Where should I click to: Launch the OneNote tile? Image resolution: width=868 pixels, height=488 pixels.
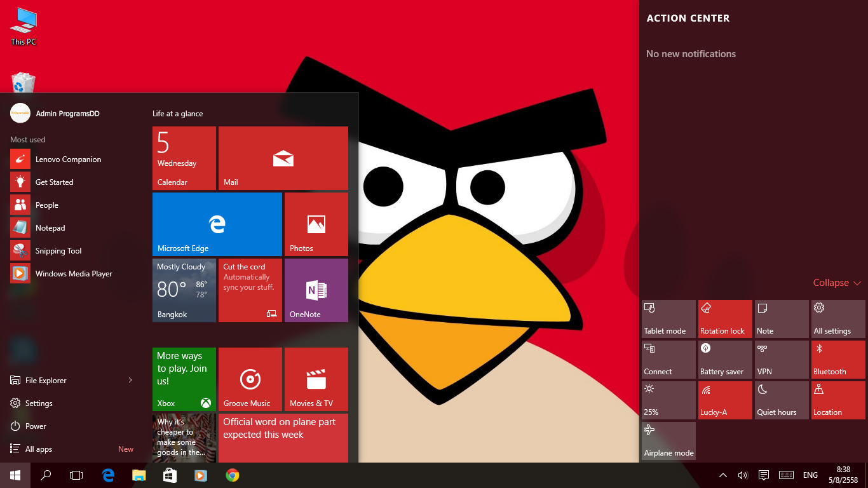(316, 290)
